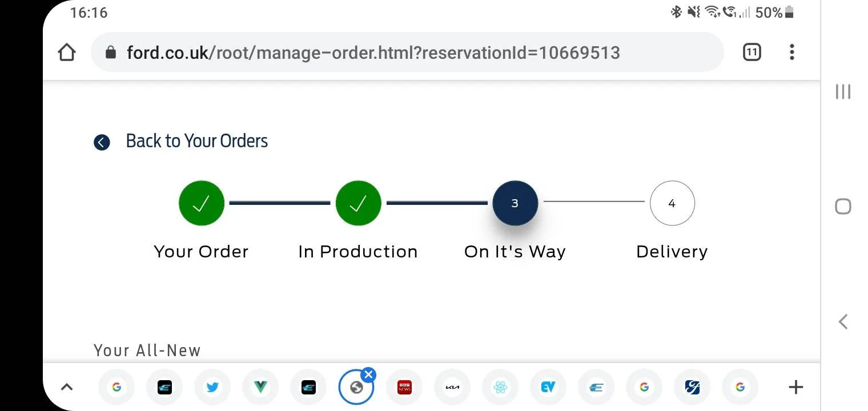Select step 3 On It's Way
Screen dimensions: 868x411
pyautogui.click(x=515, y=203)
